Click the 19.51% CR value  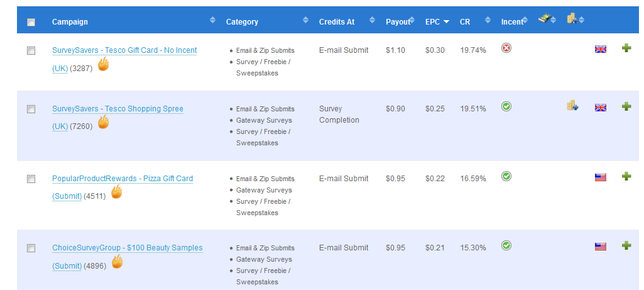[x=473, y=109]
